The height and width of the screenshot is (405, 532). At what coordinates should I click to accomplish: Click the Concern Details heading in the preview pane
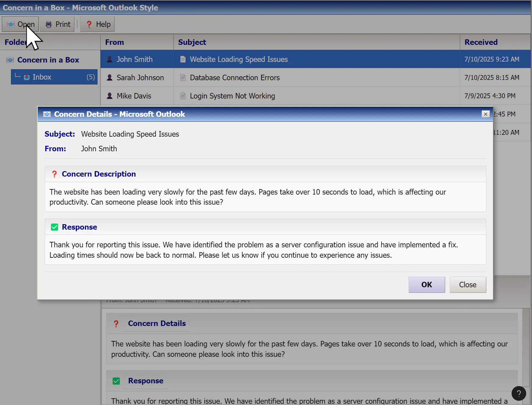157,324
